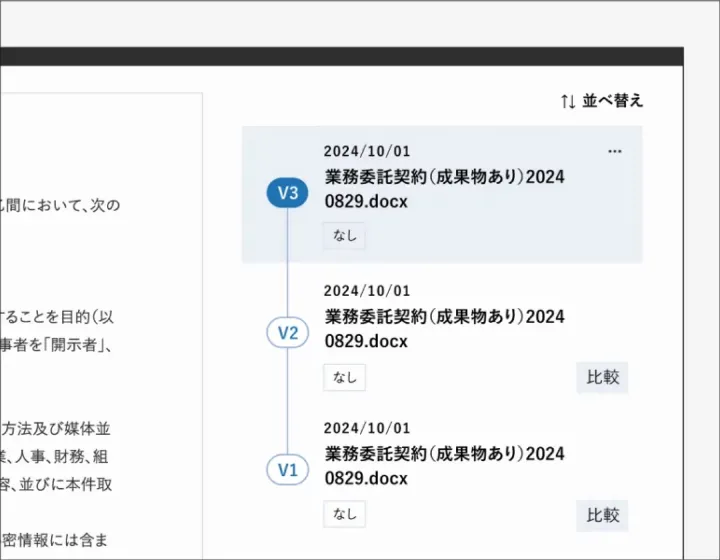Viewport: 720px width, 560px height.
Task: Click the 並べ替え sort button
Action: 602,101
